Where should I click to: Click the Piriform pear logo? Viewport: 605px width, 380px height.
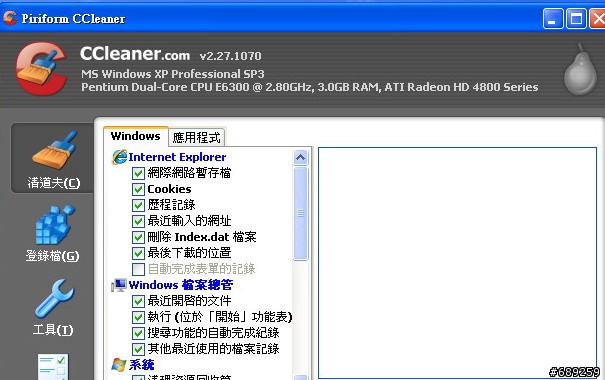pyautogui.click(x=580, y=69)
